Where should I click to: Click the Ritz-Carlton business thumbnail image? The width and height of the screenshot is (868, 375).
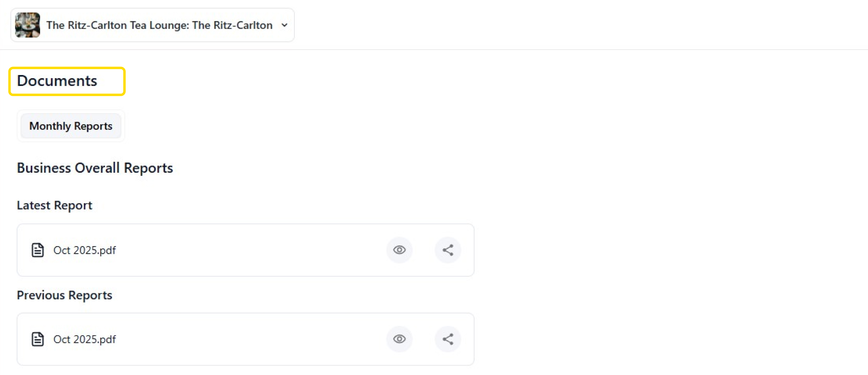[28, 25]
